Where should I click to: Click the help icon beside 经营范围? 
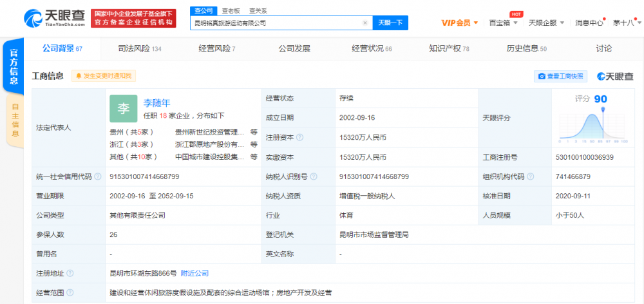coord(70,292)
